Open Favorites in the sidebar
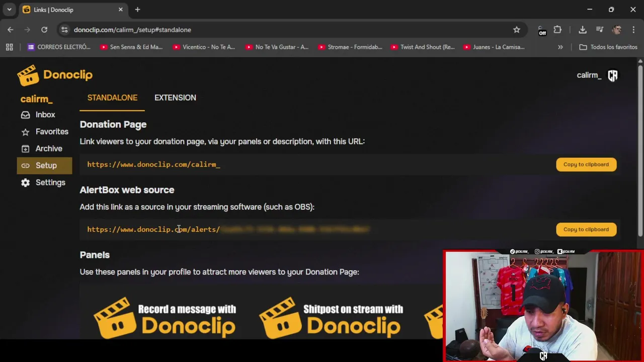Image resolution: width=644 pixels, height=362 pixels. (x=44, y=132)
